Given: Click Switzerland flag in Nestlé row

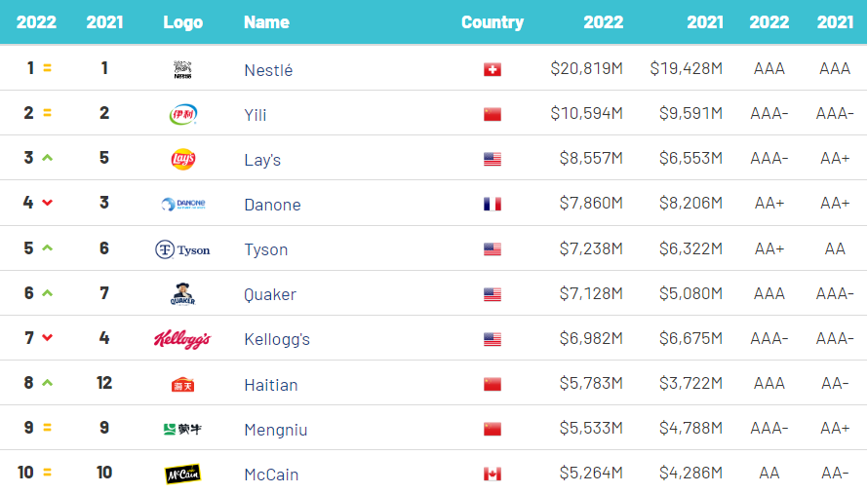Looking at the screenshot, I should (x=493, y=70).
